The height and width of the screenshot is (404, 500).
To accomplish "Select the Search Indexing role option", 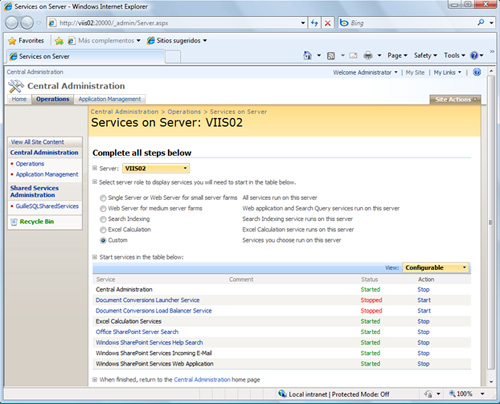I will point(103,219).
